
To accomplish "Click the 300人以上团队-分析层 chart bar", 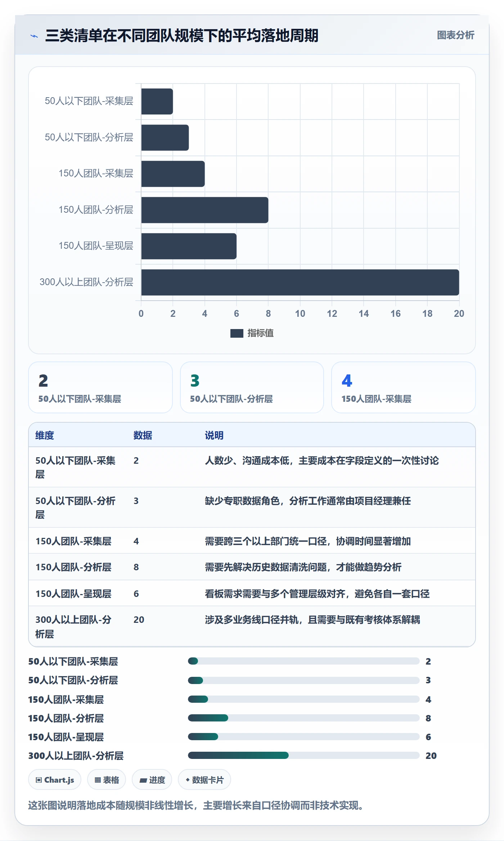I will pyautogui.click(x=300, y=282).
